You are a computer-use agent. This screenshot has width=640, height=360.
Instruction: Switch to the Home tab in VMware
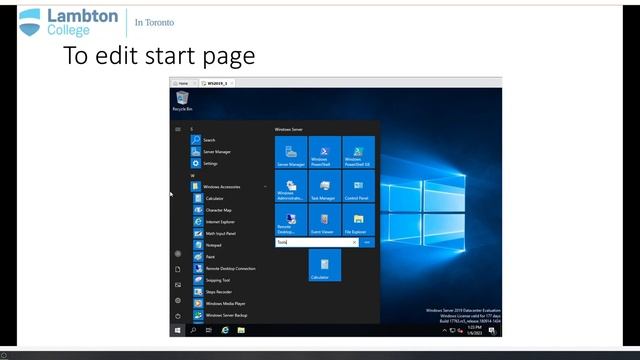(183, 83)
